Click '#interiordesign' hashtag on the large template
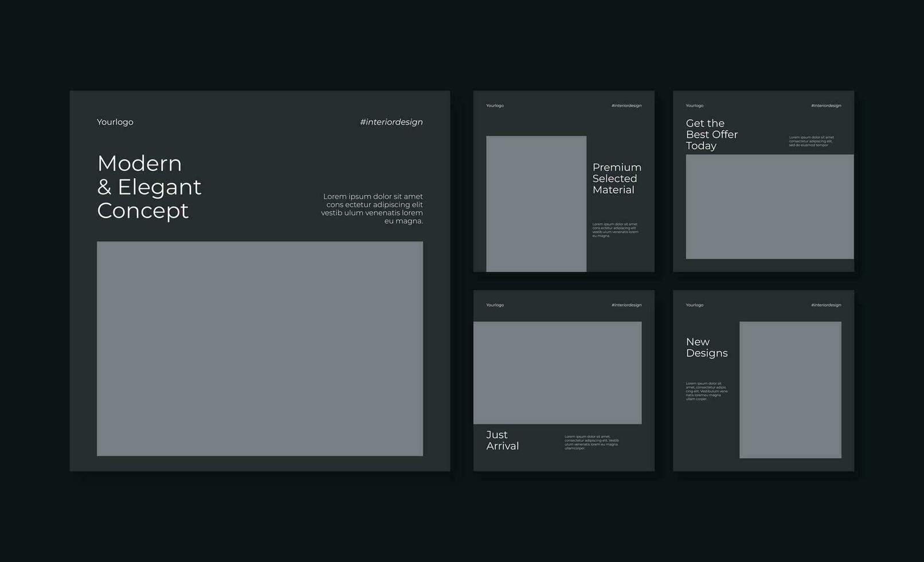This screenshot has width=924, height=562. pyautogui.click(x=391, y=122)
